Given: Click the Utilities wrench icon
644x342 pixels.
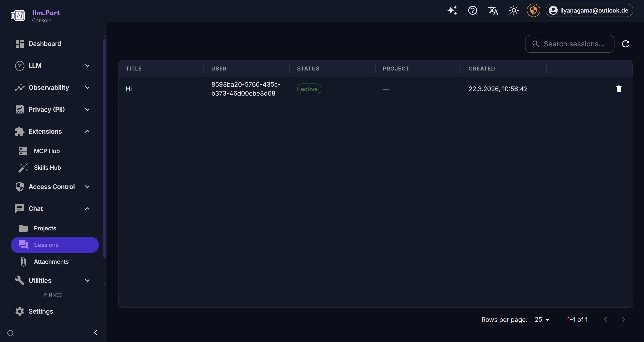Looking at the screenshot, I should (19, 280).
